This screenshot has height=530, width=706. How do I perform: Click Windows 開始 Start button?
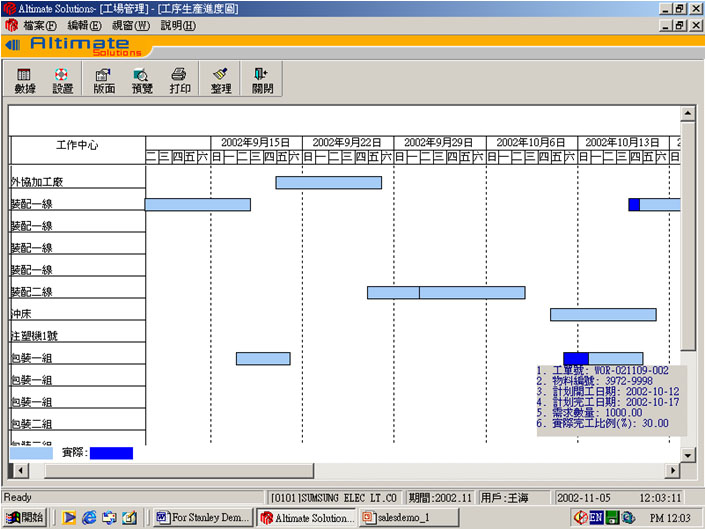tap(25, 517)
